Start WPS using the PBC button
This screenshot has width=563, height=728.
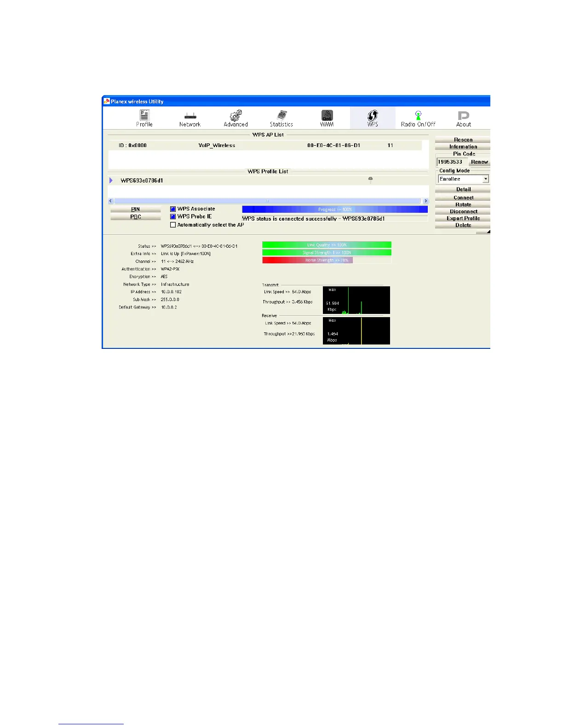(x=136, y=217)
